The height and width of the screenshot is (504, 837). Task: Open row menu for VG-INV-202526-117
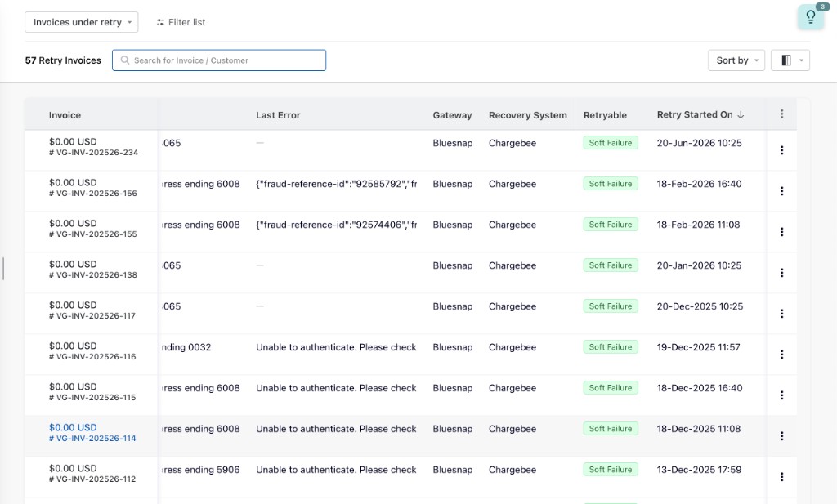(781, 314)
